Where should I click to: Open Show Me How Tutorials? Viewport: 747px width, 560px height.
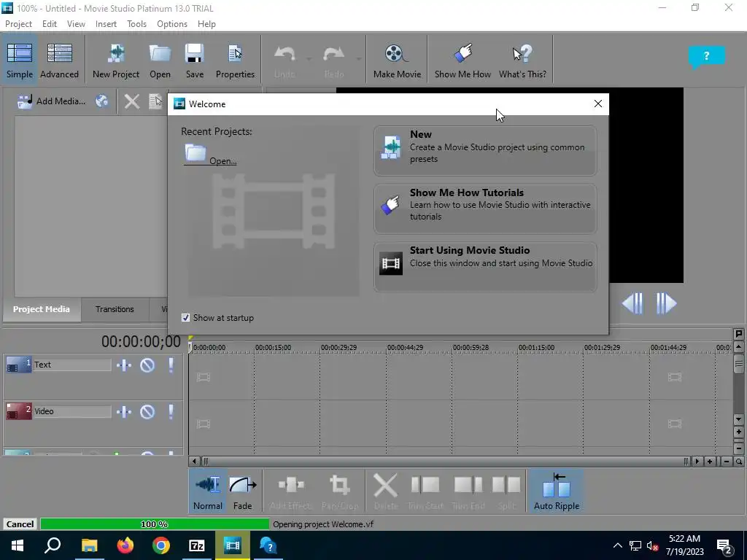(x=485, y=209)
